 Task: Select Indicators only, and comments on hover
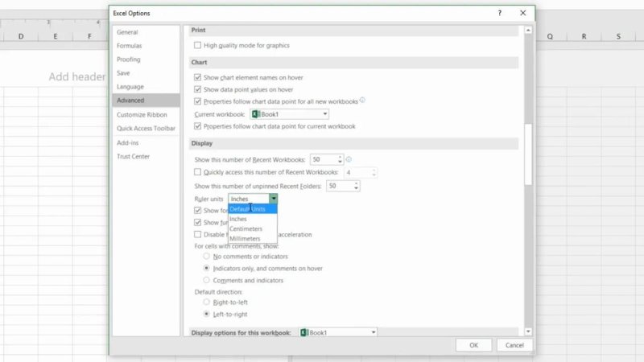[x=206, y=268]
